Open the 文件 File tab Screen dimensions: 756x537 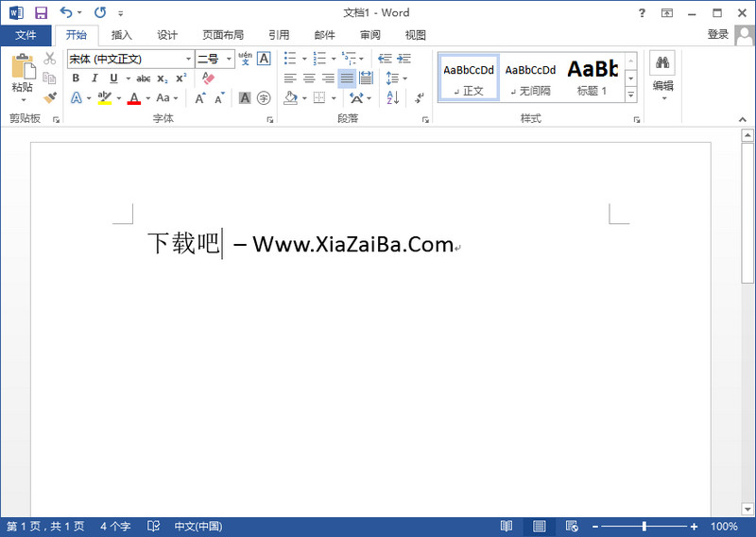[26, 35]
